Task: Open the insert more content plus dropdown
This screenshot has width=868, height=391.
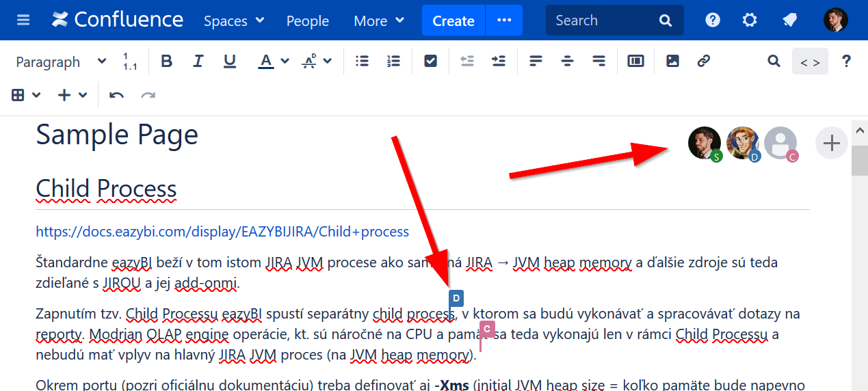Action: click(73, 95)
